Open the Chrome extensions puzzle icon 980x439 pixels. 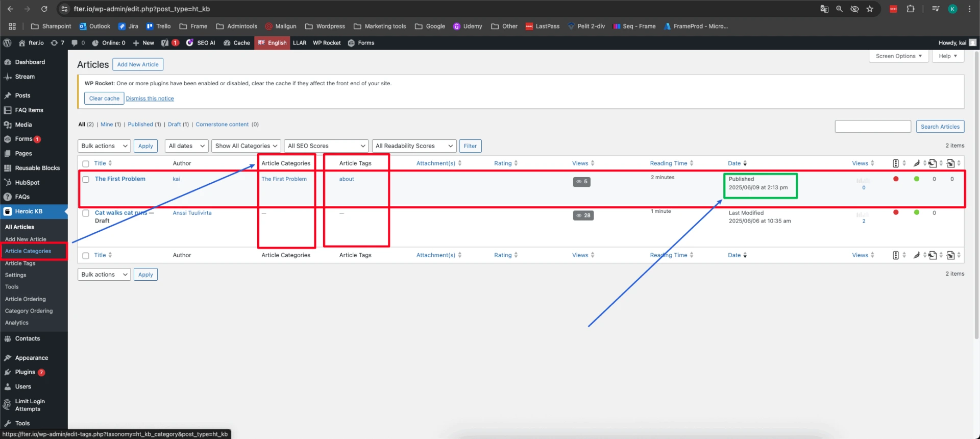910,9
